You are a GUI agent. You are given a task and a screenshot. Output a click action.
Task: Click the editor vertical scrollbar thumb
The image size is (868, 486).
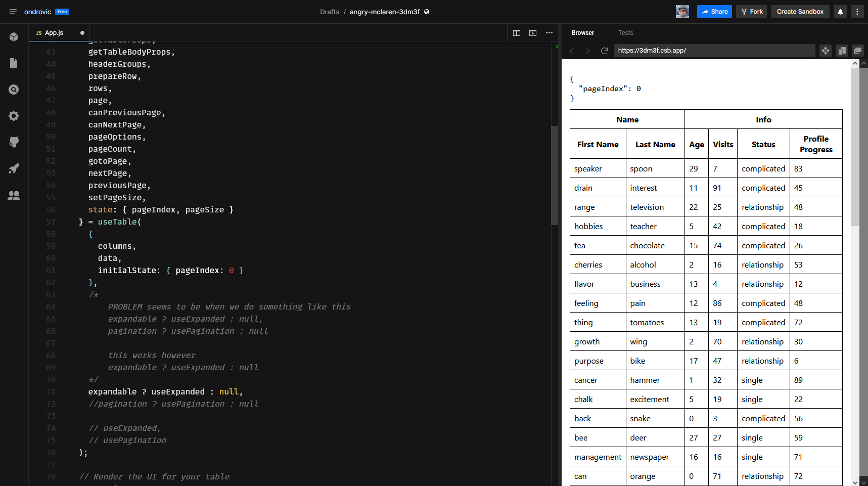[x=555, y=175]
